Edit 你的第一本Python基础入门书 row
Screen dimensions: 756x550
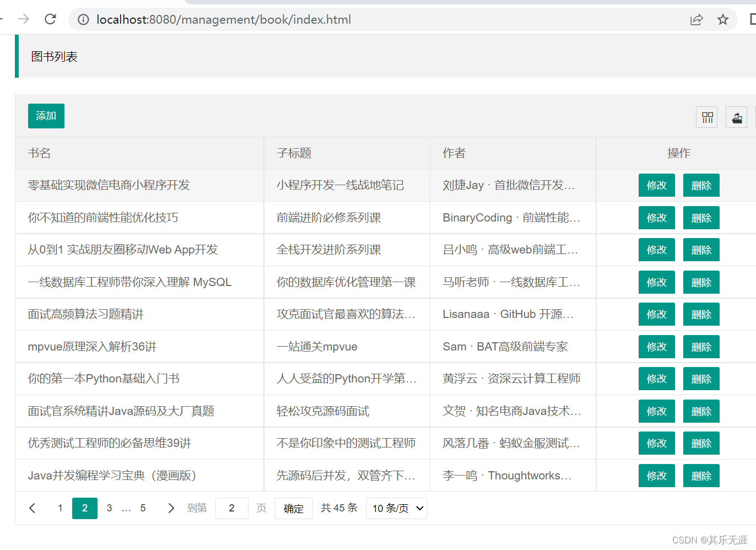657,379
